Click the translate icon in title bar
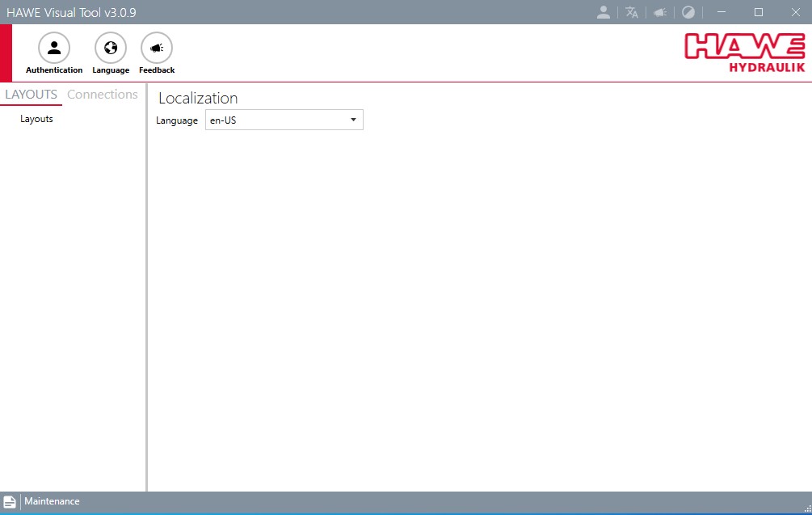 click(x=632, y=12)
